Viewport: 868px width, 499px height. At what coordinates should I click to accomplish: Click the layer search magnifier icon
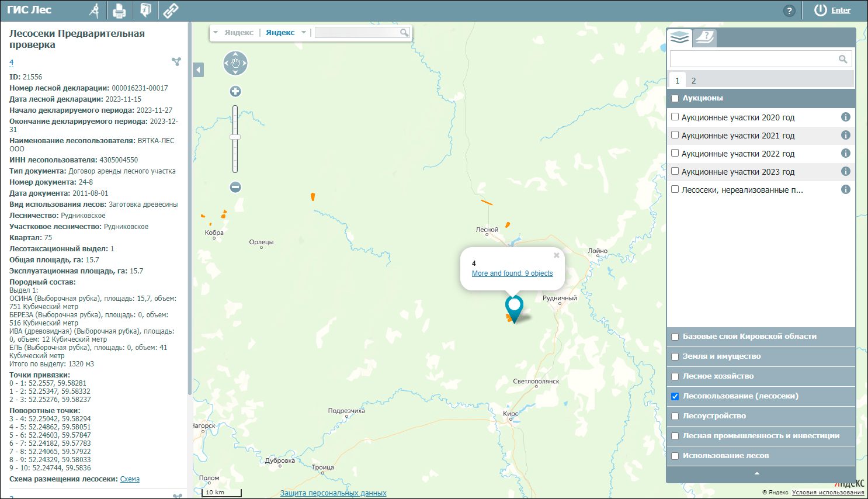[843, 59]
